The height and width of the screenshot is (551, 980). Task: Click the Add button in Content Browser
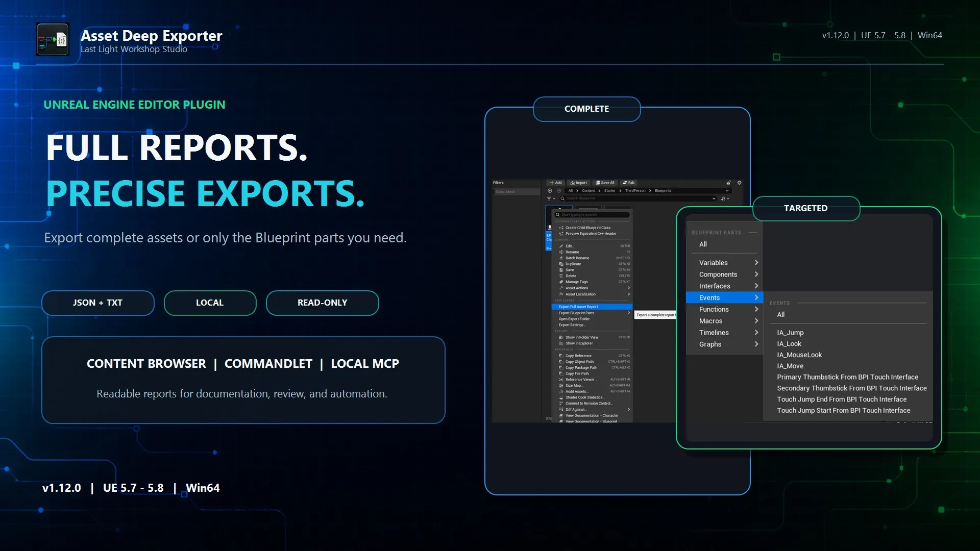(555, 183)
